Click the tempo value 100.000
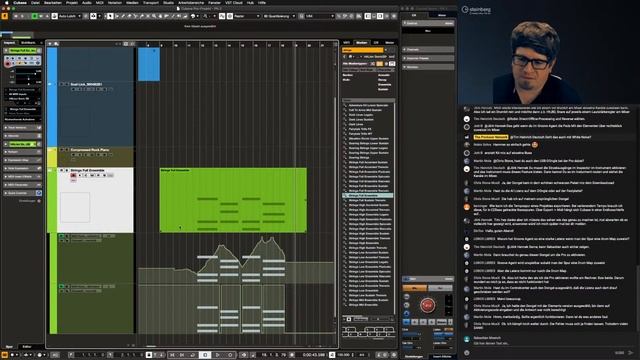This screenshot has height=360, width=640. tap(344, 355)
